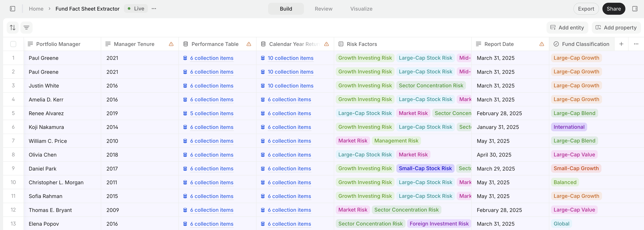Click warning icon on Manager Tenure column
The image size is (644, 230).
171,44
